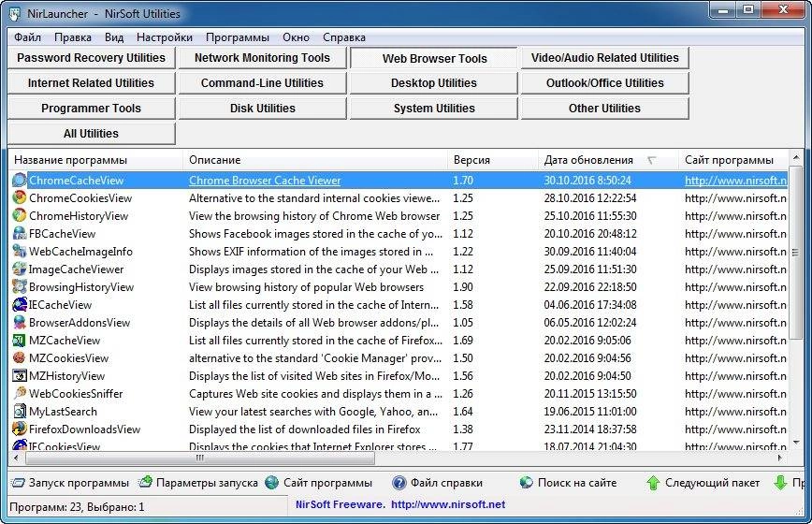Screen dimensions: 812x524
Task: Click vertical scrollbar down arrow
Action: 796,443
